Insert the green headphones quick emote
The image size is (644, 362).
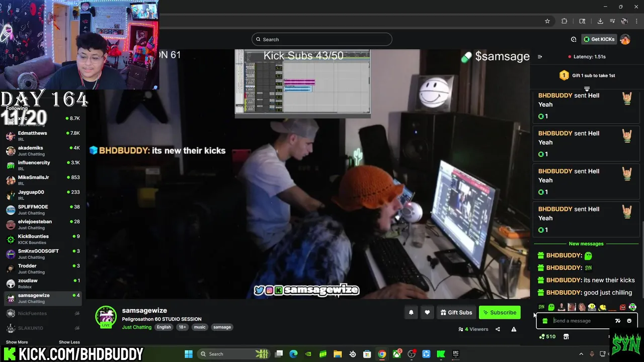pos(633,307)
